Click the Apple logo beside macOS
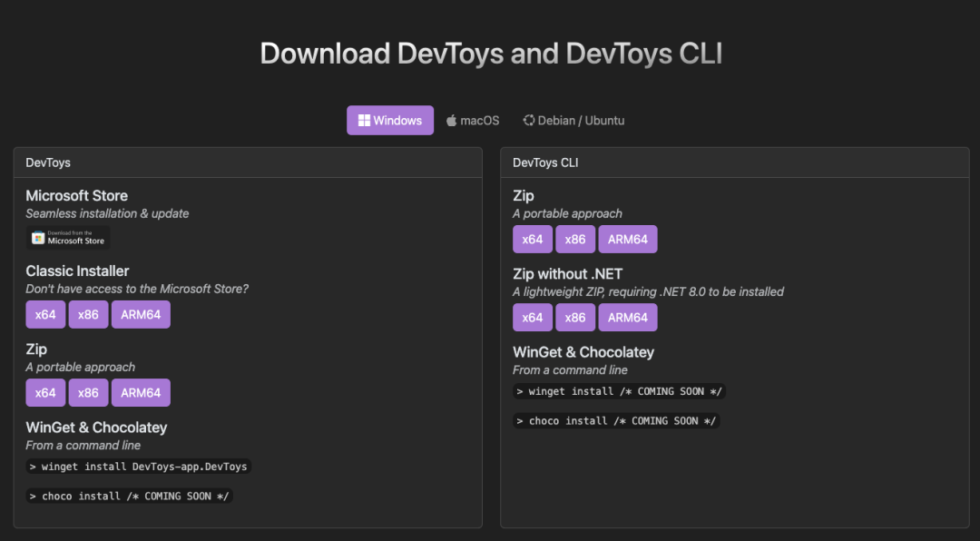The height and width of the screenshot is (541, 980). [x=451, y=119]
